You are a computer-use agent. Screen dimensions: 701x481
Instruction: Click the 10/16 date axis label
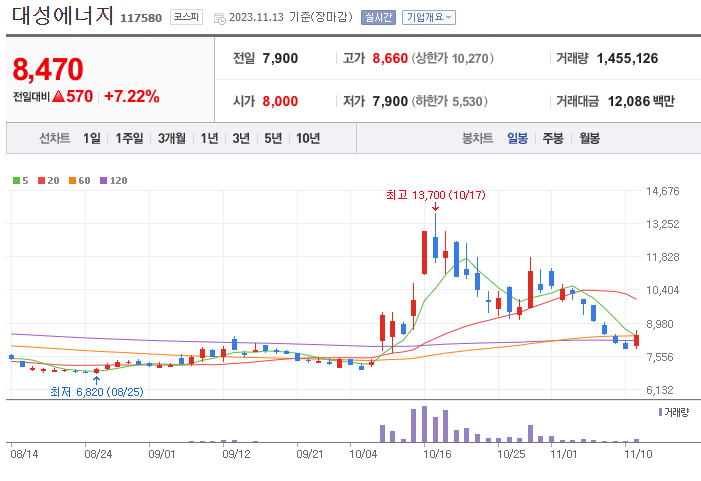click(x=437, y=454)
